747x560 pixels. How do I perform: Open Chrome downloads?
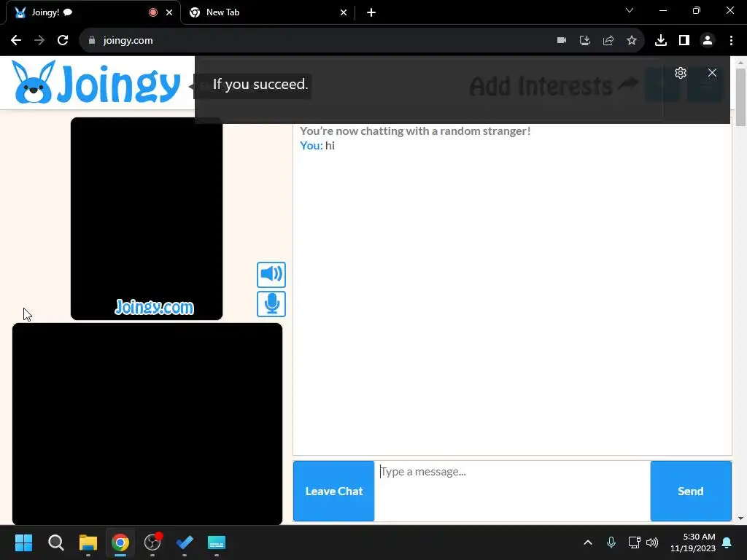coord(661,41)
